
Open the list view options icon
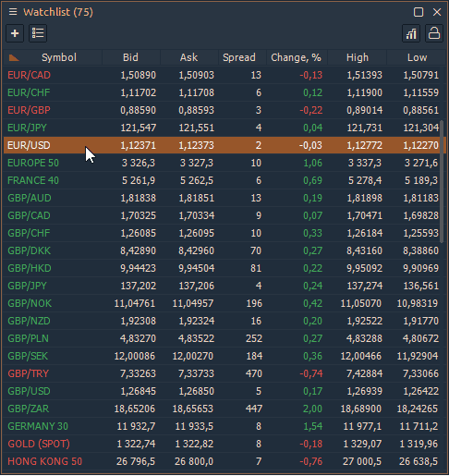point(38,33)
